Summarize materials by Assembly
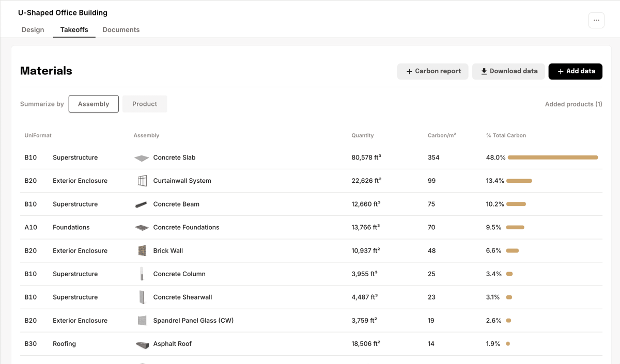 click(94, 104)
